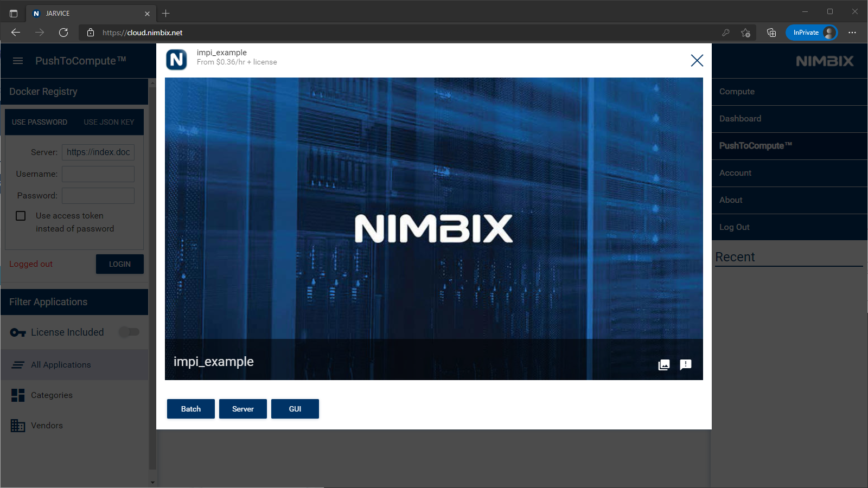
Task: Select PushToCompute in right menu
Action: click(789, 146)
